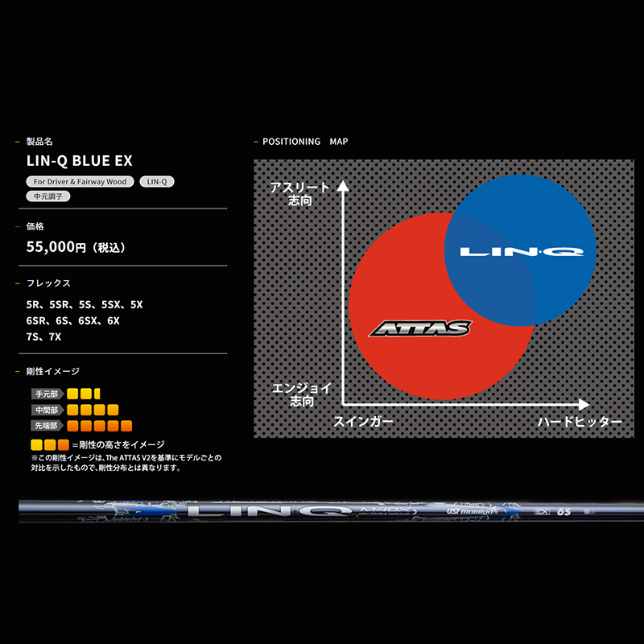This screenshot has height=644, width=644.
Task: Click the price 55,000円 (税込)
Action: [x=76, y=247]
